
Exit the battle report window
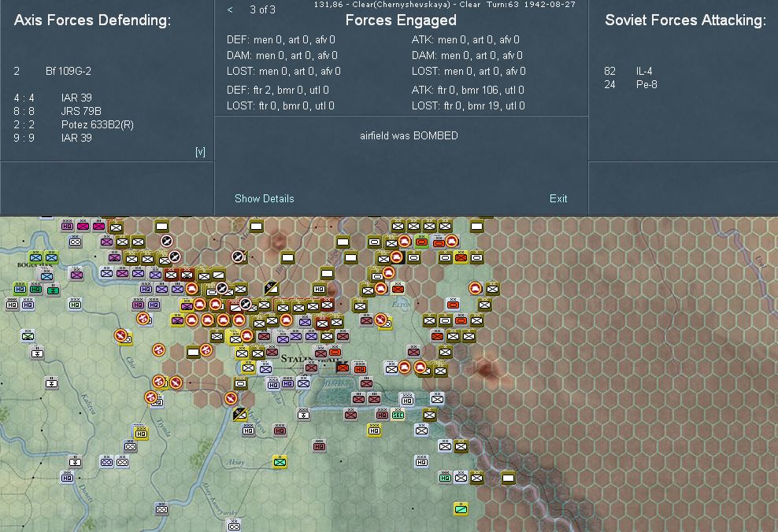pyautogui.click(x=558, y=198)
